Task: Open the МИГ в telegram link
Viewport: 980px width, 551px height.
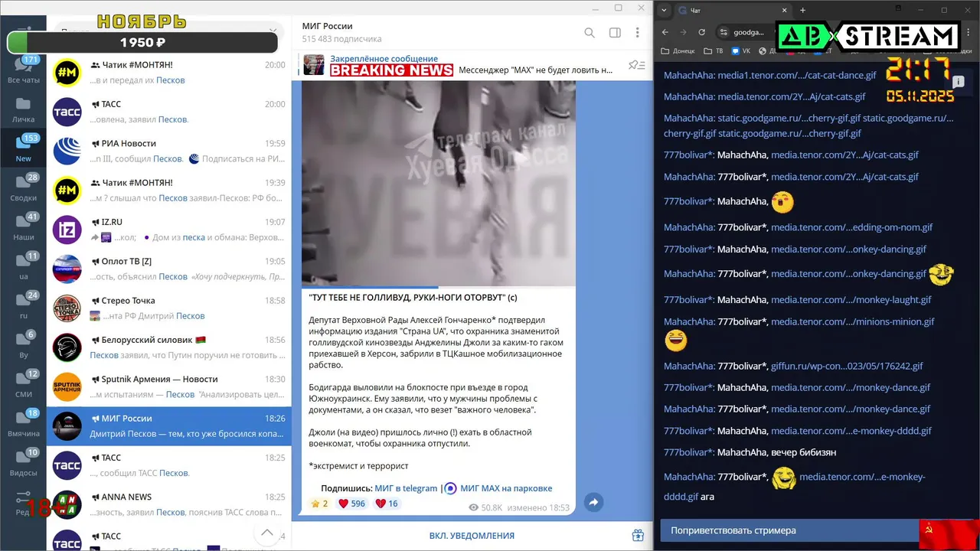Action: [x=406, y=488]
